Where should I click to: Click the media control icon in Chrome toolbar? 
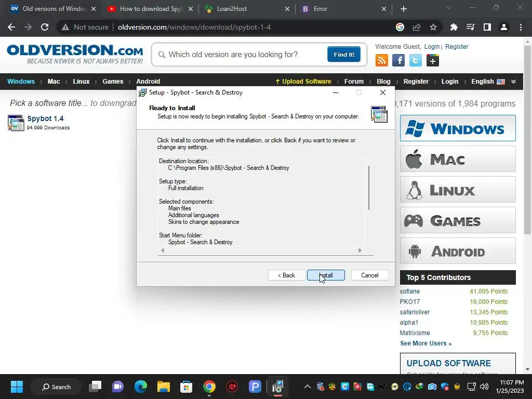pyautogui.click(x=470, y=27)
